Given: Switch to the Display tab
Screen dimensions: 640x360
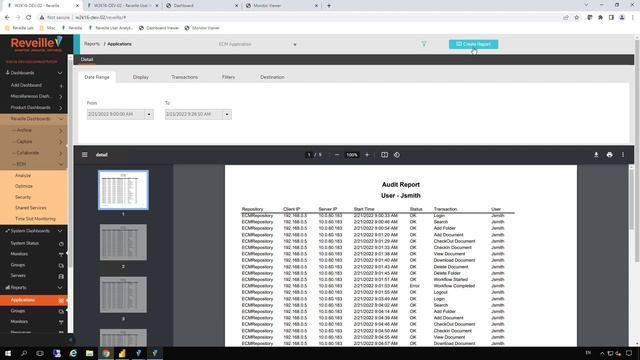Looking at the screenshot, I should pos(140,77).
